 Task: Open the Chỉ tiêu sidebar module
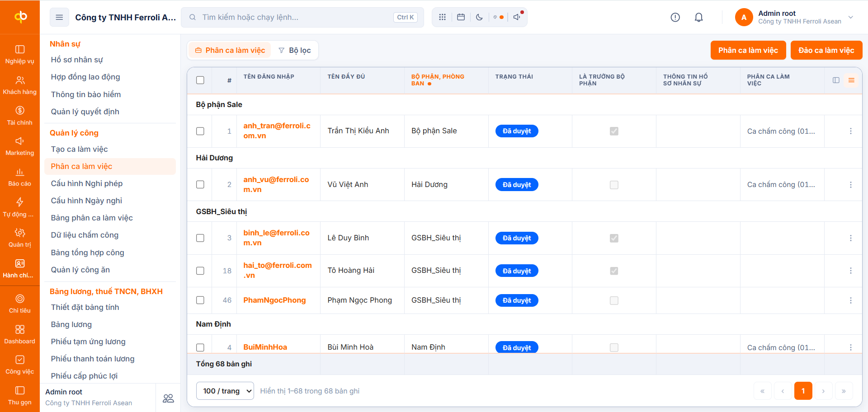click(x=20, y=304)
